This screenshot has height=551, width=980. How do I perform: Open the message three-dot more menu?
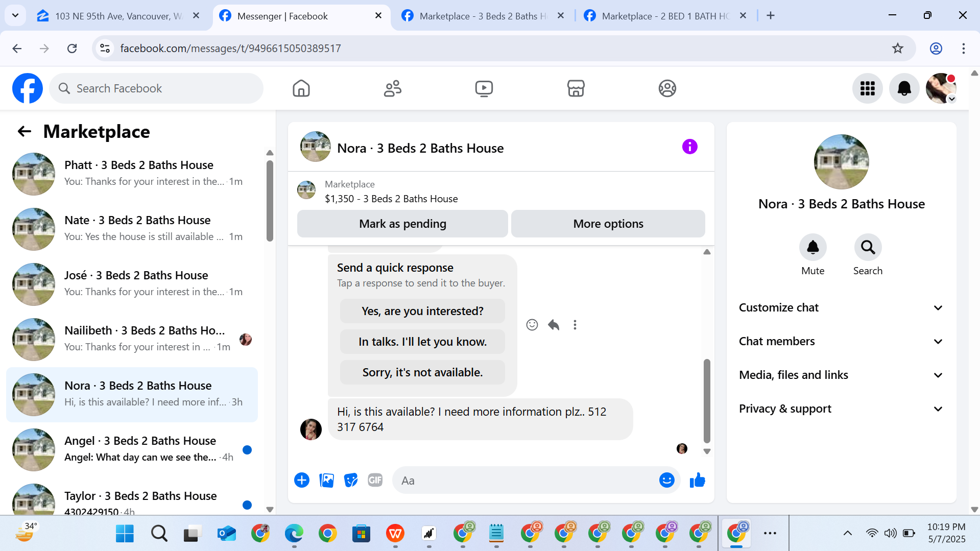coord(575,325)
